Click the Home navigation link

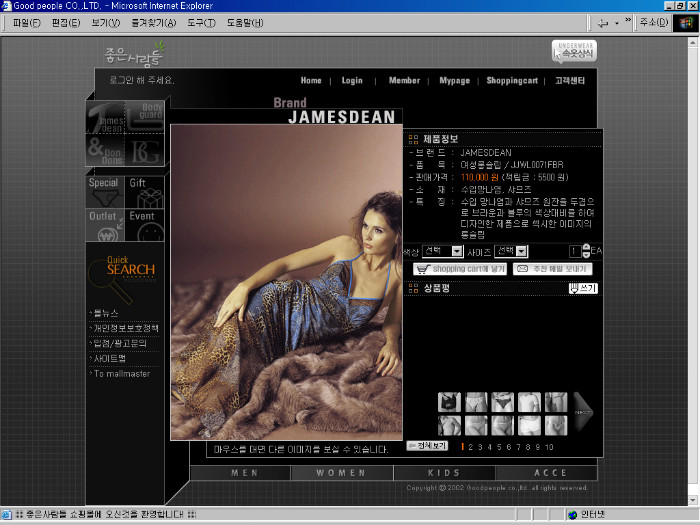pos(311,80)
